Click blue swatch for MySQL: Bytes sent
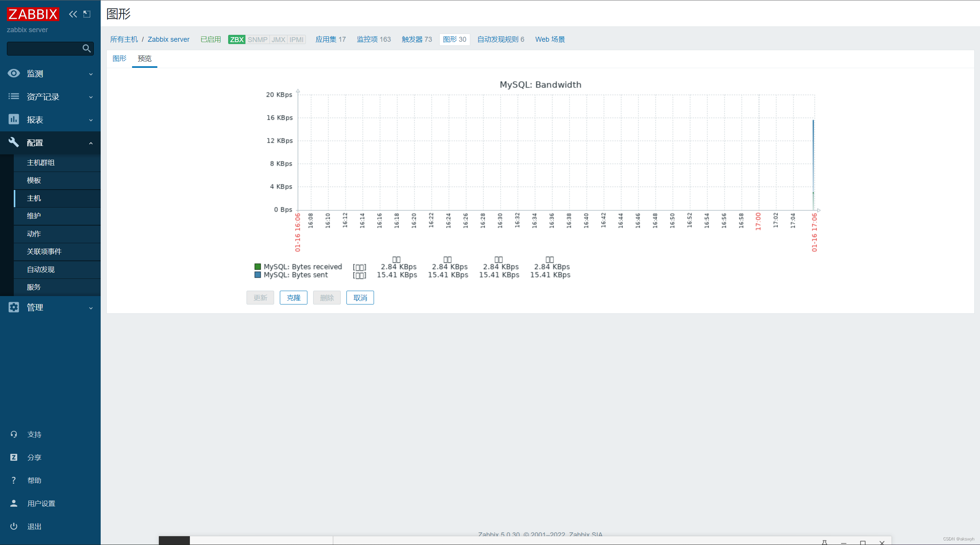Viewport: 980px width, 545px height. click(258, 275)
